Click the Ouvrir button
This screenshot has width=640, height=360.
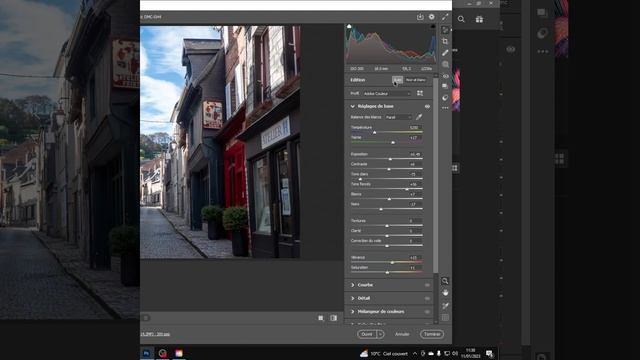point(367,334)
